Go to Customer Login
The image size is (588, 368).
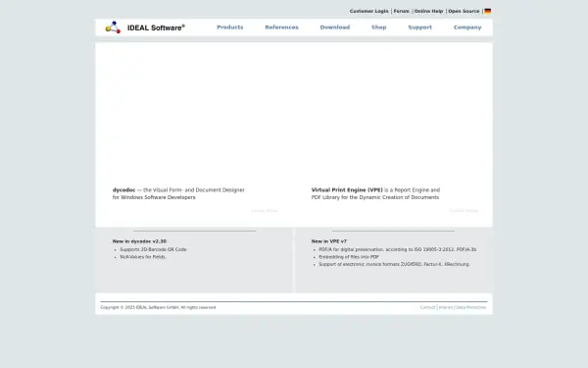click(369, 11)
